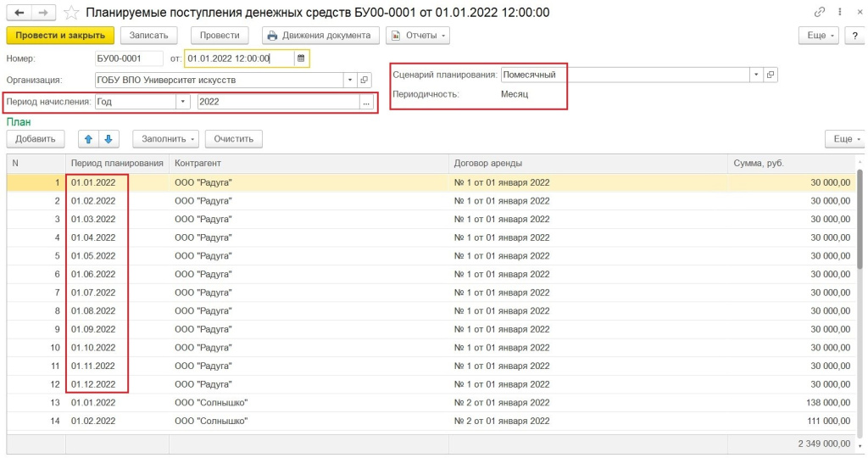Open calendar picker for document date
This screenshot has height=458, width=868.
301,59
